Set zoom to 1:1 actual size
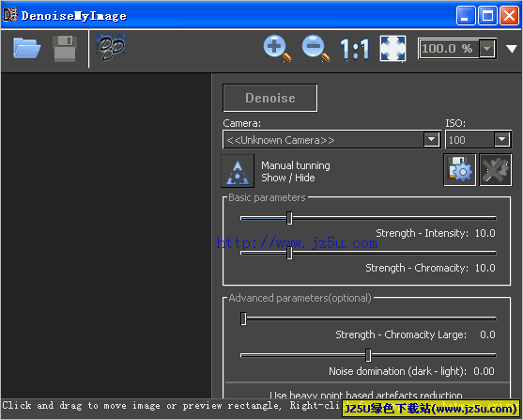Viewport: 523px width, 420px height. pyautogui.click(x=355, y=50)
